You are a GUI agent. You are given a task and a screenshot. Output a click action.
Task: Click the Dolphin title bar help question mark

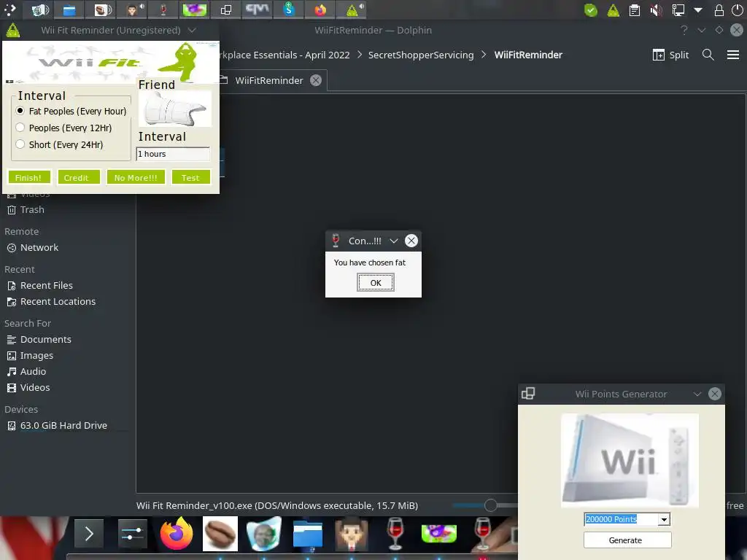click(x=684, y=30)
